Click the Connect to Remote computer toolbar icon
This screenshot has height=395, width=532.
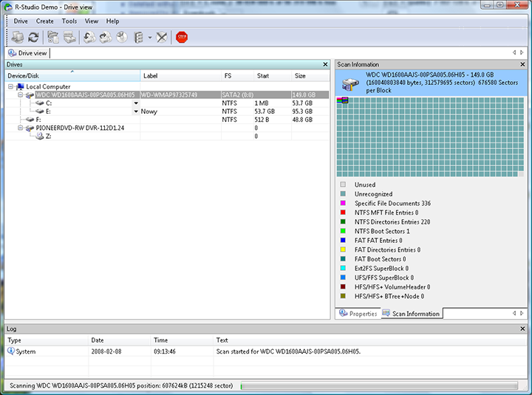18,37
